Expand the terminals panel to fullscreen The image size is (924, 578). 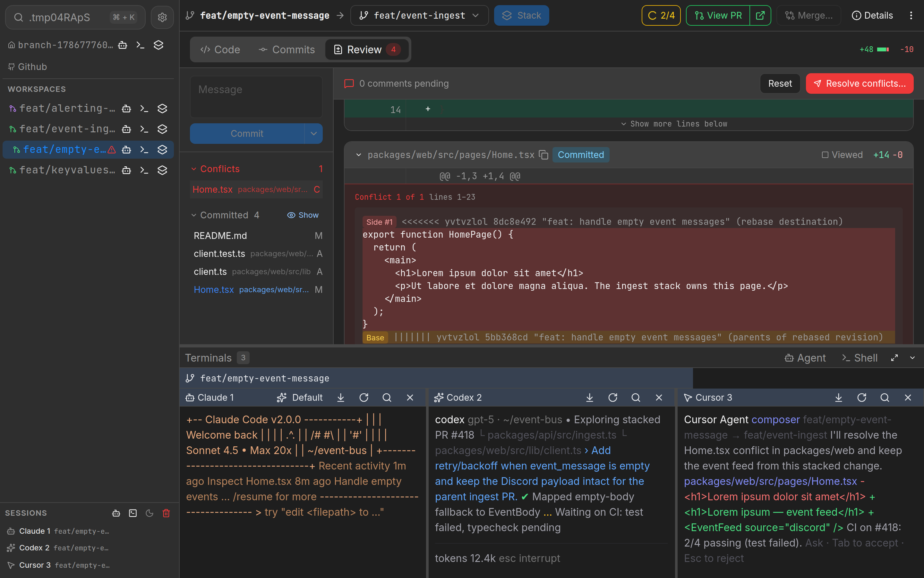(x=894, y=358)
